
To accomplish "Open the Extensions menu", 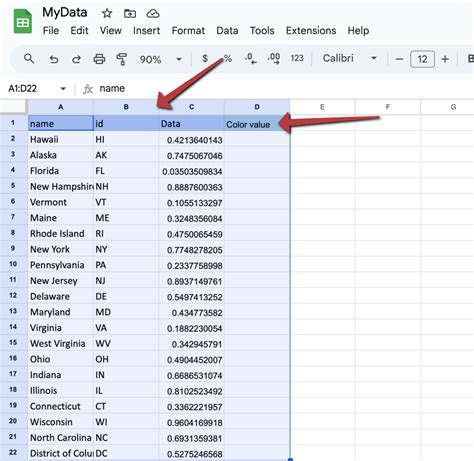I will tap(311, 31).
